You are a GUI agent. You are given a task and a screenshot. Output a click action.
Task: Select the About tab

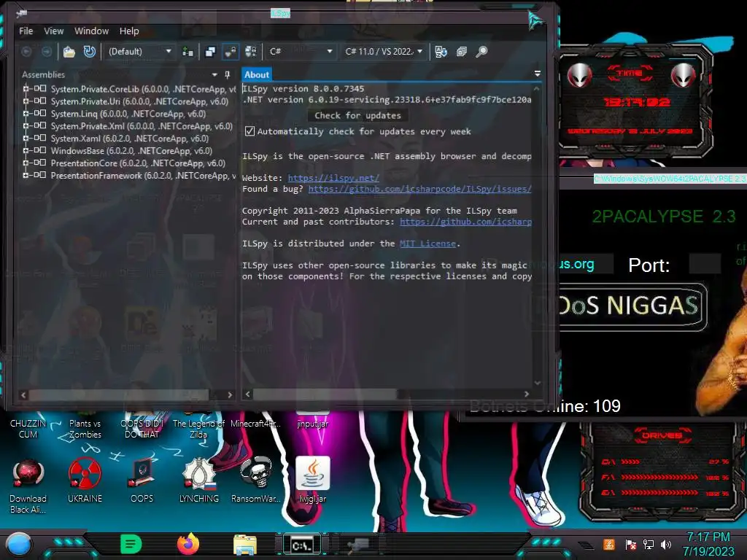coord(257,74)
